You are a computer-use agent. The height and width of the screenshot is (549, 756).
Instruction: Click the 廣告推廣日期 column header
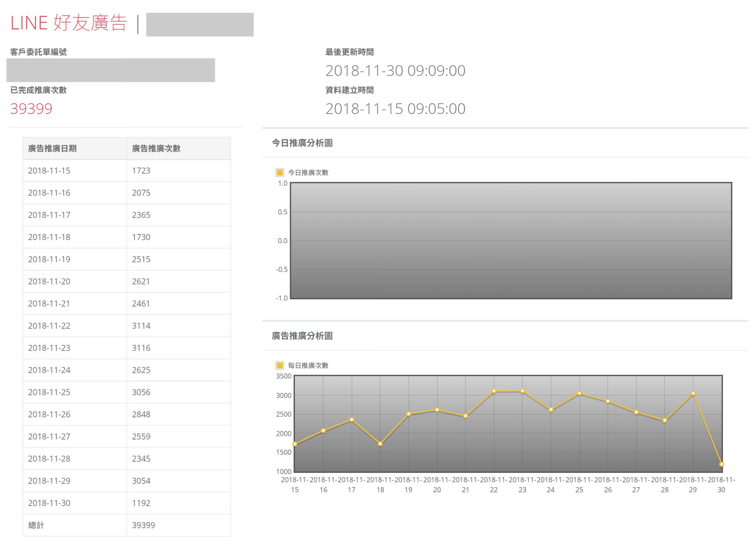[x=52, y=149]
